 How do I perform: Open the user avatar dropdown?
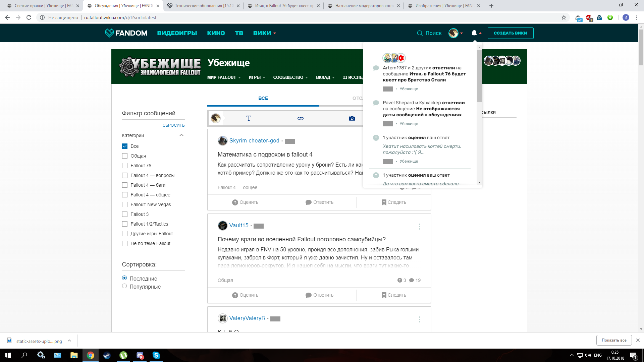(x=455, y=33)
